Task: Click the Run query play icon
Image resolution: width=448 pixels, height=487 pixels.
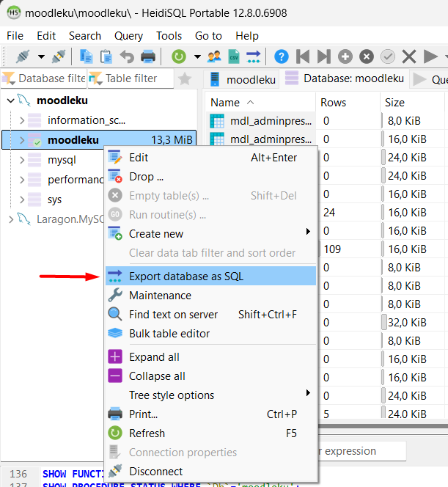Action: point(430,56)
